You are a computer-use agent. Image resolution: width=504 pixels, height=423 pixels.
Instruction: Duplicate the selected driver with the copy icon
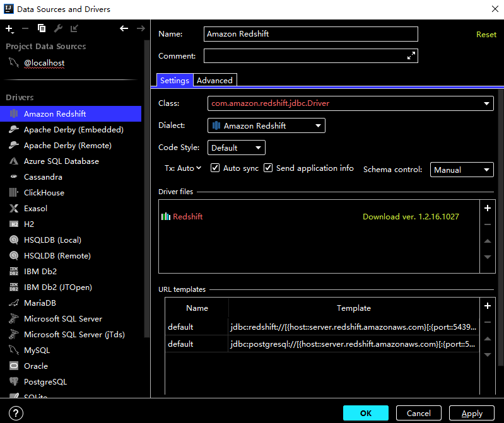(42, 28)
